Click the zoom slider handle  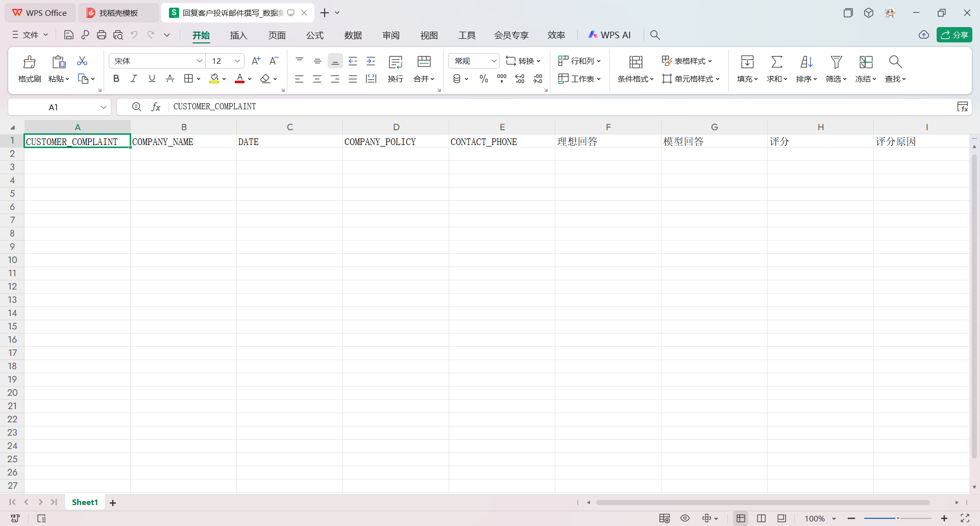(x=897, y=518)
